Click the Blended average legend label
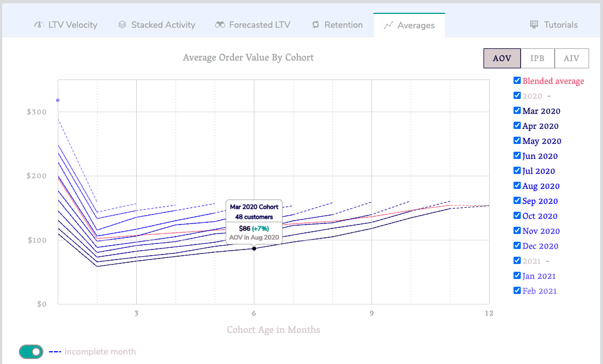This screenshot has height=364, width=603. 553,81
